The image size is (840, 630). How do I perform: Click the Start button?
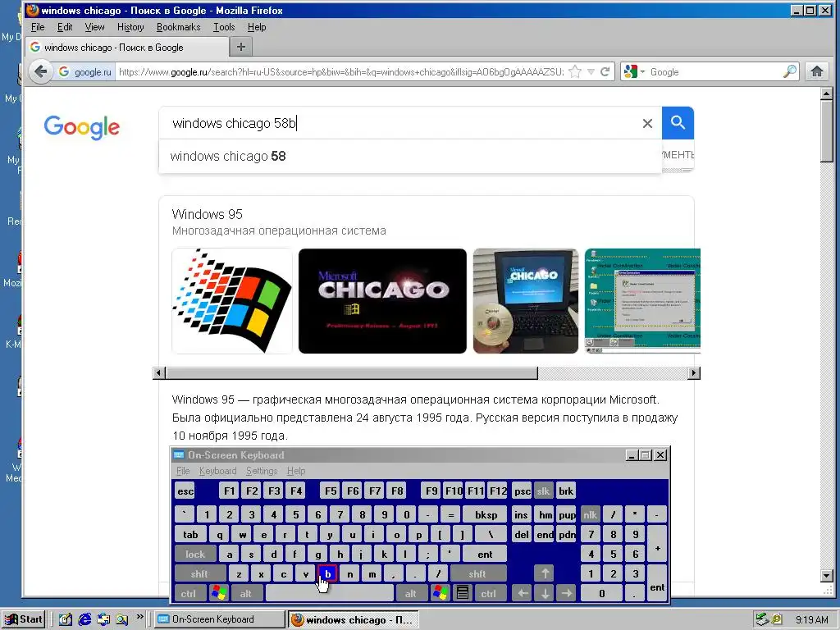click(x=23, y=619)
